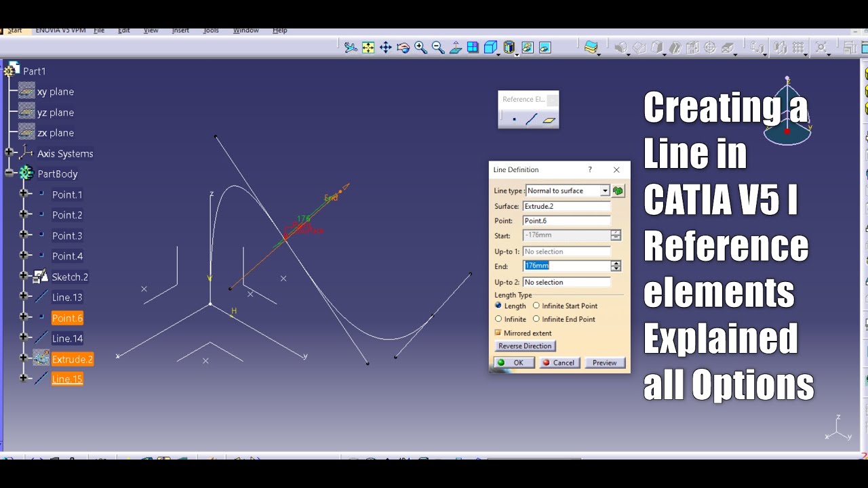868x488 pixels.
Task: Click the OK button
Action: [514, 363]
